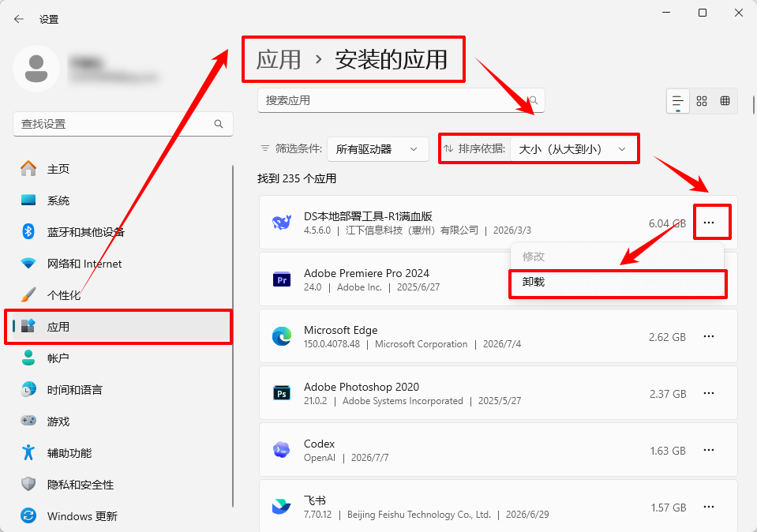The width and height of the screenshot is (757, 532).
Task: Click the home icon beside 主页
Action: tap(28, 168)
